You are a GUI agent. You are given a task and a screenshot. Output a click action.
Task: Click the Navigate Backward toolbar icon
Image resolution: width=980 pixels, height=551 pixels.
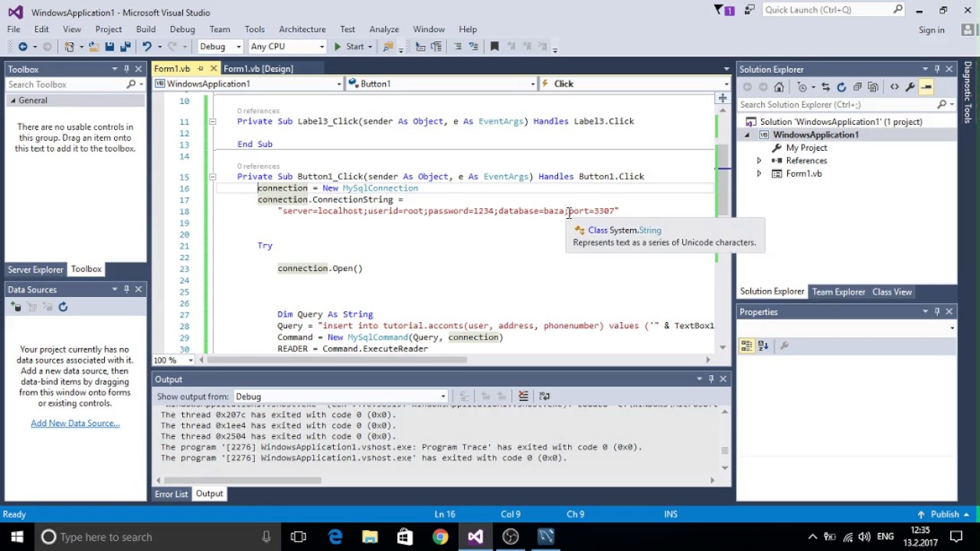click(22, 47)
